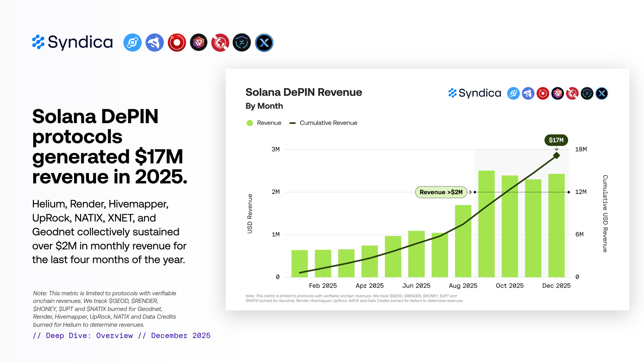
Task: Toggle the Cumulative Revenue legend entry
Action: [x=328, y=123]
